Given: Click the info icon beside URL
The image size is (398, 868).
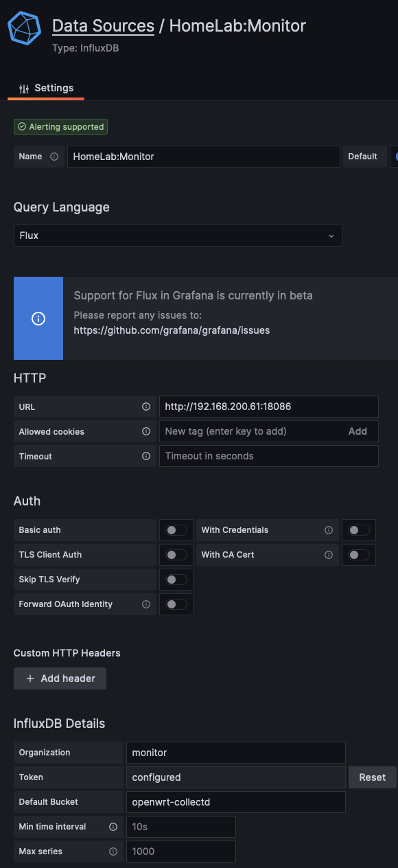Looking at the screenshot, I should click(145, 407).
